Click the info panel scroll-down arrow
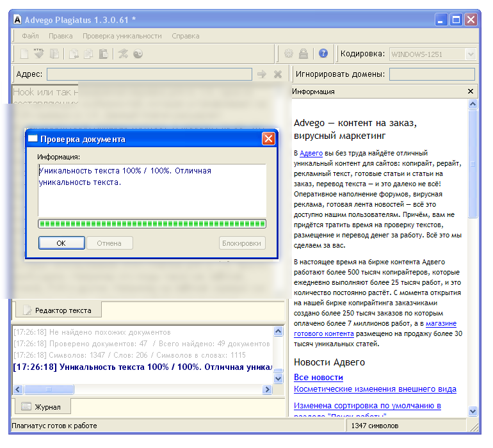The width and height of the screenshot is (493, 448). pyautogui.click(x=473, y=411)
